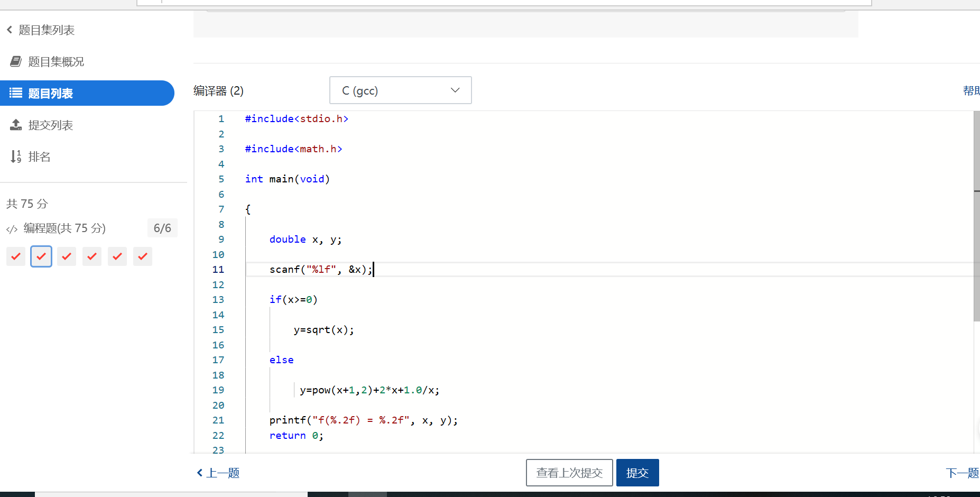Click the 共 75 分 total score text
This screenshot has height=497, width=980.
tap(27, 204)
